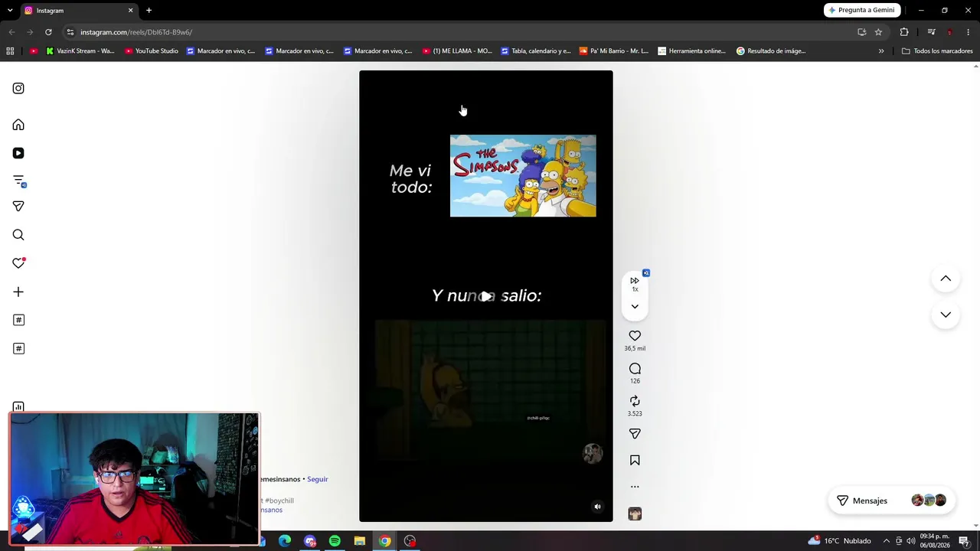Click The Simpsons image in the reel
The width and height of the screenshot is (980, 551).
523,176
